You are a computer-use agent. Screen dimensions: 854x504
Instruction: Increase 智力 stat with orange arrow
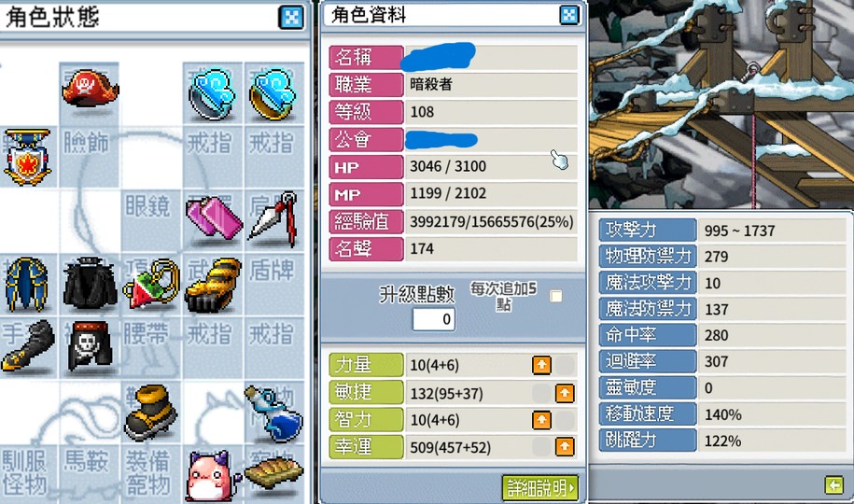[x=541, y=420]
